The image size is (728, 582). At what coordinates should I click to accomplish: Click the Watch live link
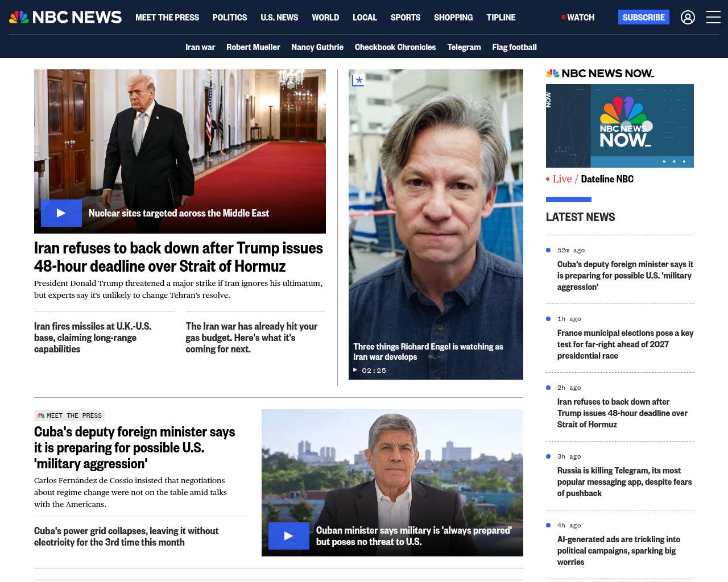click(x=578, y=18)
